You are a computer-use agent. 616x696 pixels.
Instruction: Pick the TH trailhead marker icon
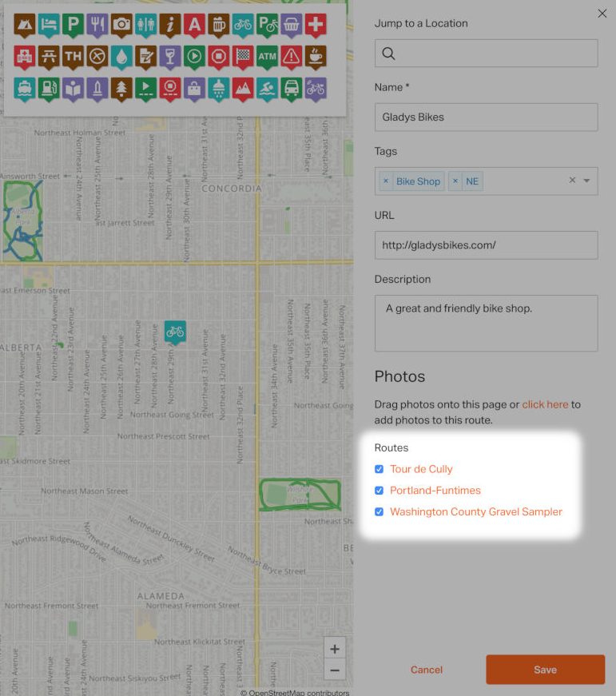pyautogui.click(x=73, y=57)
